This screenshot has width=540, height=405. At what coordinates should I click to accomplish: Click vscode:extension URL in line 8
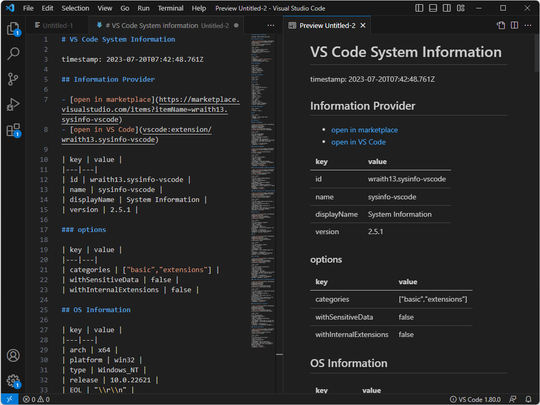click(137, 135)
